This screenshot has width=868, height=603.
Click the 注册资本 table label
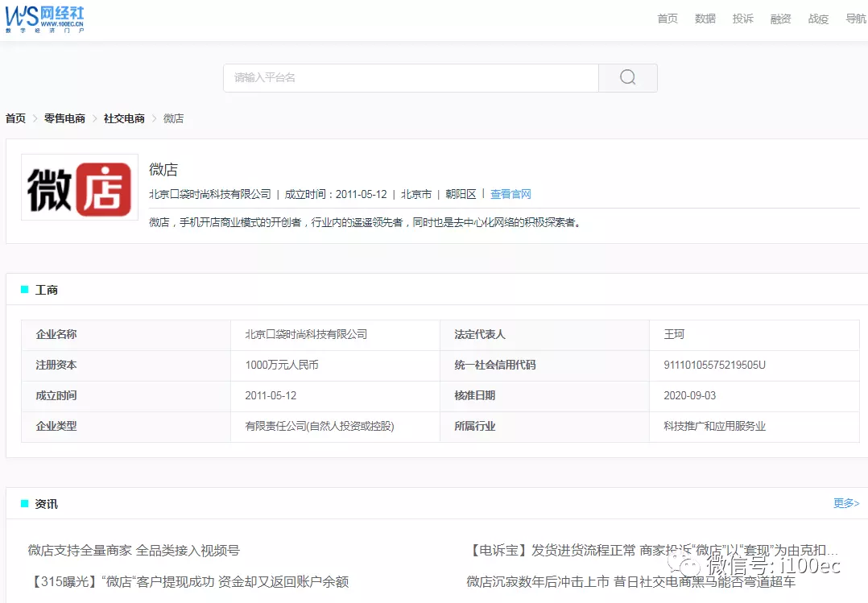click(56, 365)
